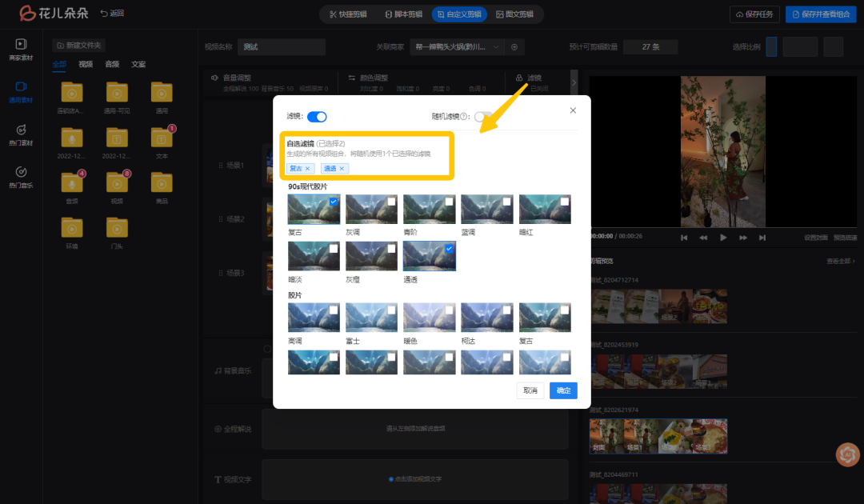Image resolution: width=864 pixels, height=504 pixels.
Task: Select the 文案 materials tab
Action: point(139,65)
